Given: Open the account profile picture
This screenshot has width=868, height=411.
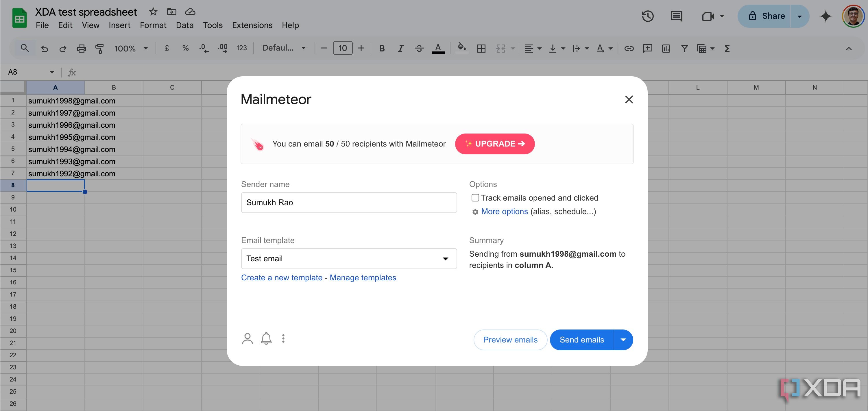Looking at the screenshot, I should click(853, 16).
